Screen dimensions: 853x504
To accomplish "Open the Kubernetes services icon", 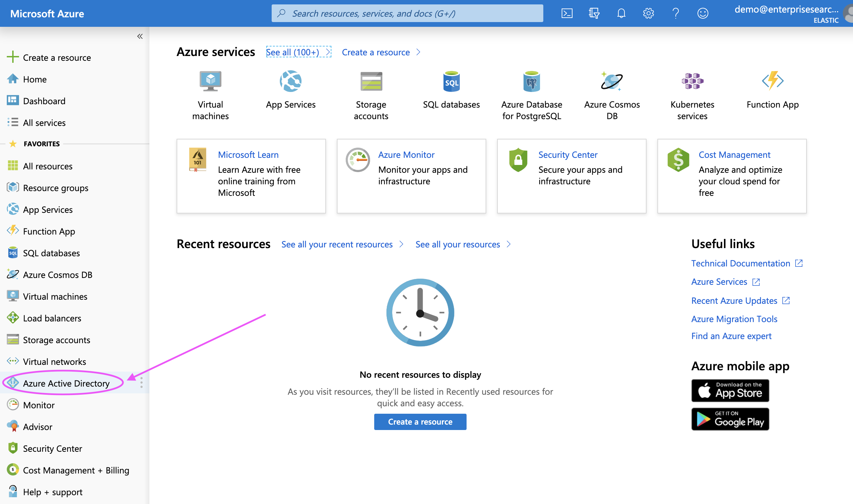I will click(x=692, y=81).
